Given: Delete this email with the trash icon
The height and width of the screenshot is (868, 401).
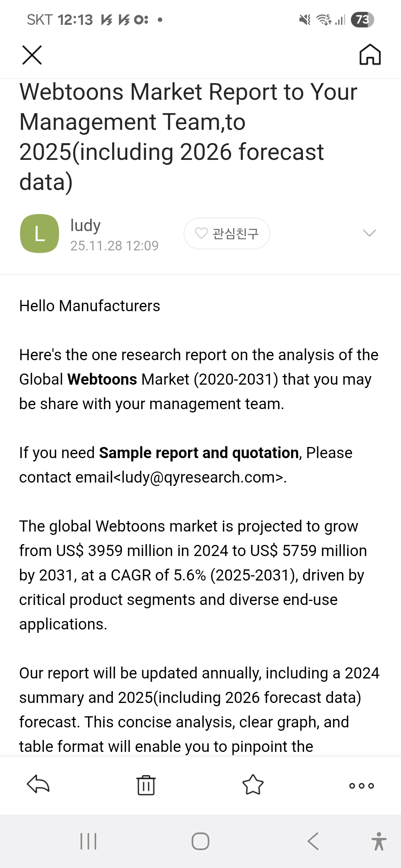Looking at the screenshot, I should (x=146, y=785).
